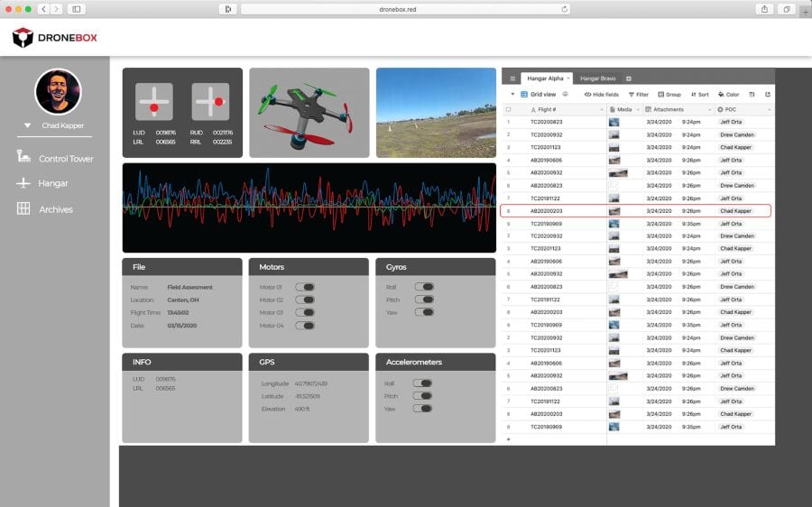812x507 pixels.
Task: Click the Hangar airplane icon
Action: pyautogui.click(x=23, y=183)
